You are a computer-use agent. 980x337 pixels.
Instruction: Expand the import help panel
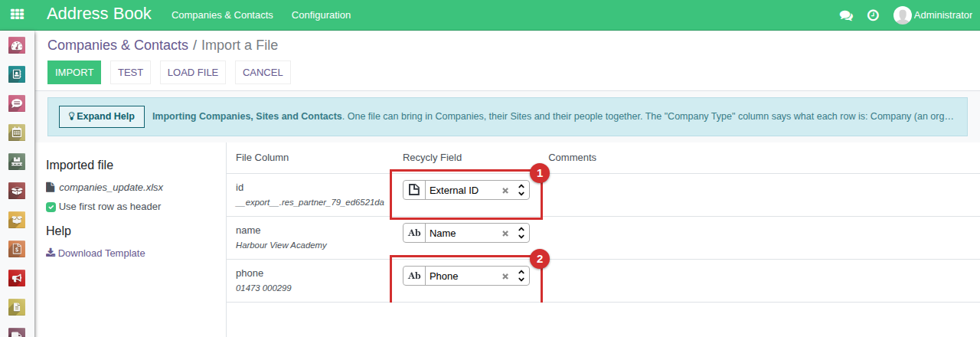(x=102, y=116)
